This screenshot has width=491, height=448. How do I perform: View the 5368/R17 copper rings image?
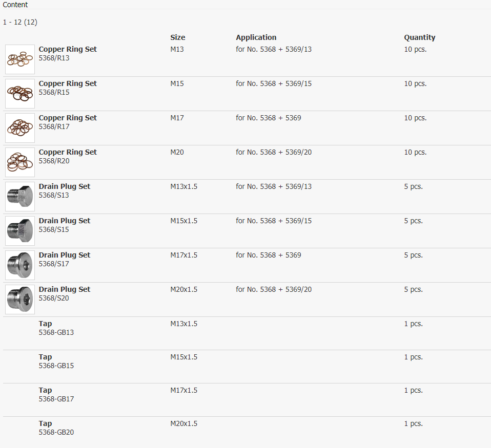point(19,128)
